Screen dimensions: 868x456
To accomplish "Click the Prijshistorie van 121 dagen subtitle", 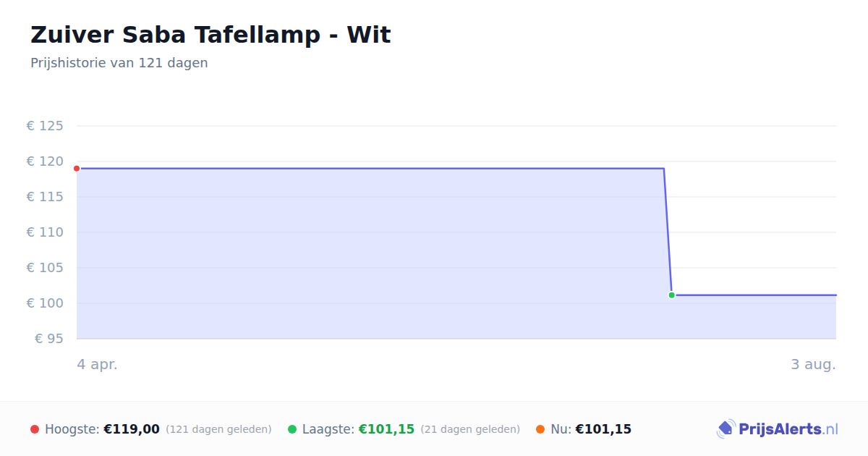I will [x=119, y=63].
